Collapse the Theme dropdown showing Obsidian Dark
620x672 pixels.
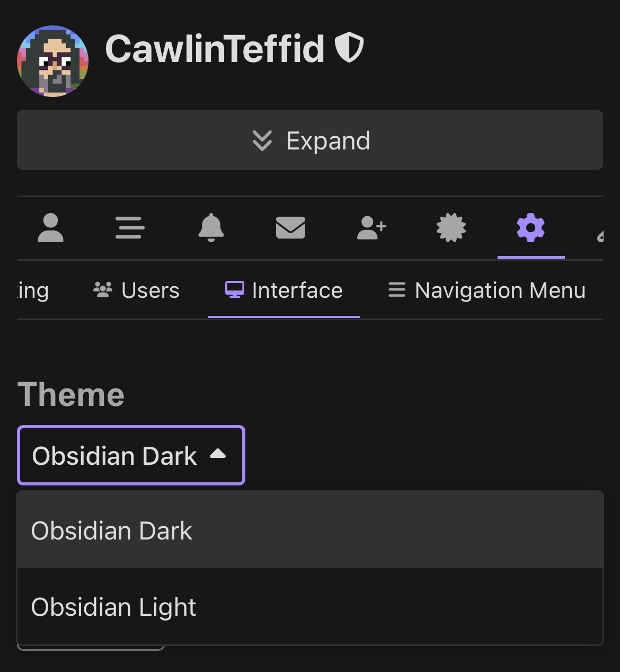point(114,456)
